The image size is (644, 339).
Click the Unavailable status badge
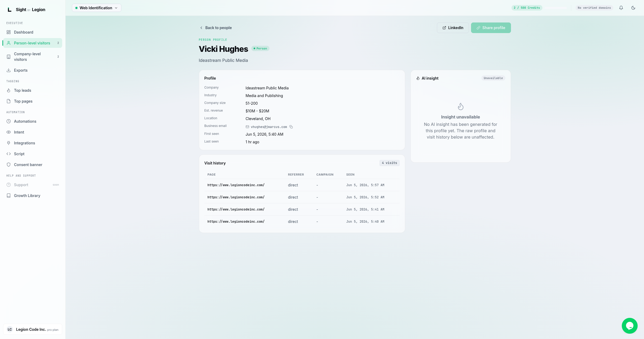(x=493, y=78)
